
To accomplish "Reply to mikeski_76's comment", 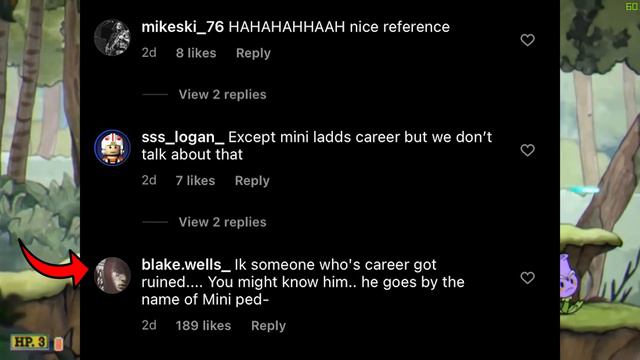I will 253,53.
